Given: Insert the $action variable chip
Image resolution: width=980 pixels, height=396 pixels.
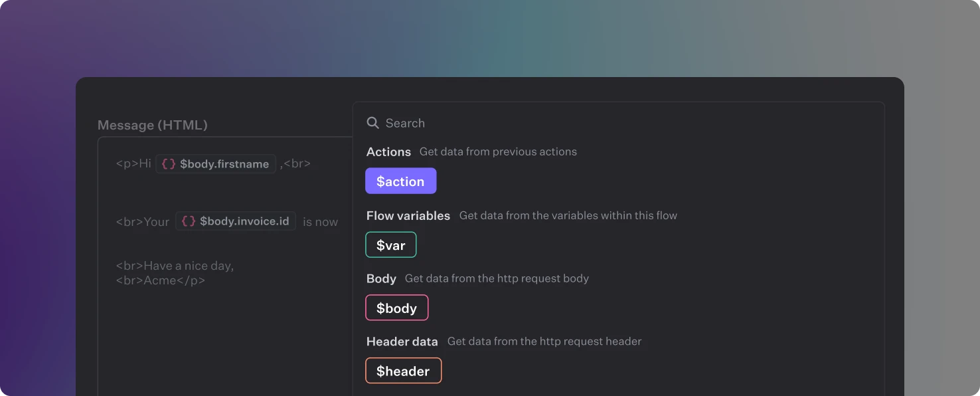Looking at the screenshot, I should (x=400, y=181).
